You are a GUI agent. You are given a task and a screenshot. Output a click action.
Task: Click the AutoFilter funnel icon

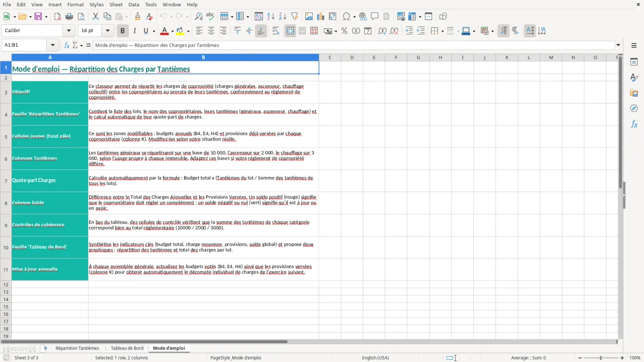click(295, 17)
